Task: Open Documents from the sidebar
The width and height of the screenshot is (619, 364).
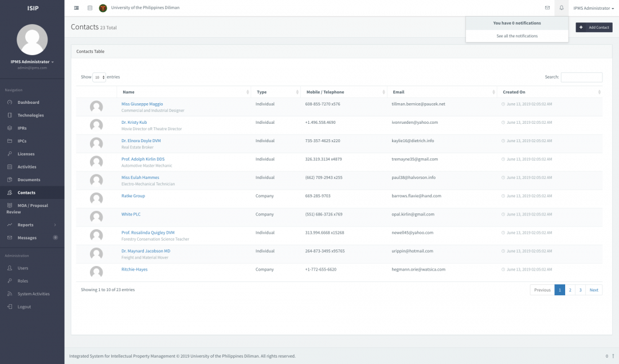Action: click(29, 179)
